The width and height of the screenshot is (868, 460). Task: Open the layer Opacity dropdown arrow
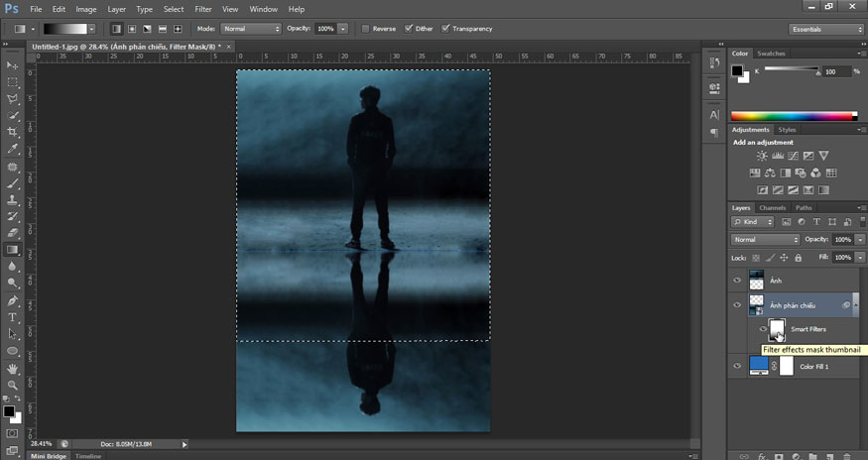860,240
